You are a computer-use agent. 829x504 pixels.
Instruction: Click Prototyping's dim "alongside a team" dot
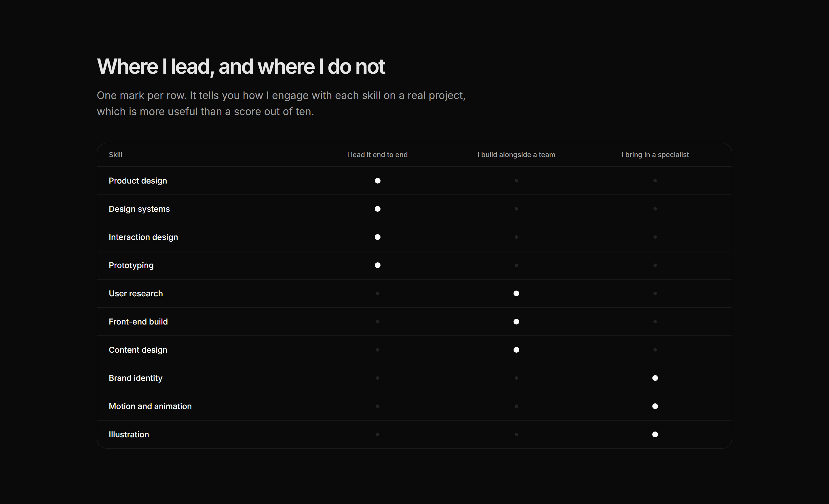tap(516, 265)
